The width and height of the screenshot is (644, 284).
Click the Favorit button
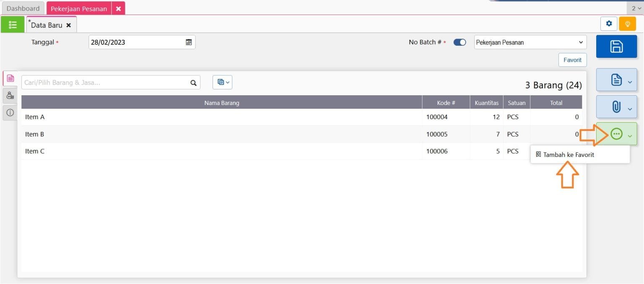[572, 60]
